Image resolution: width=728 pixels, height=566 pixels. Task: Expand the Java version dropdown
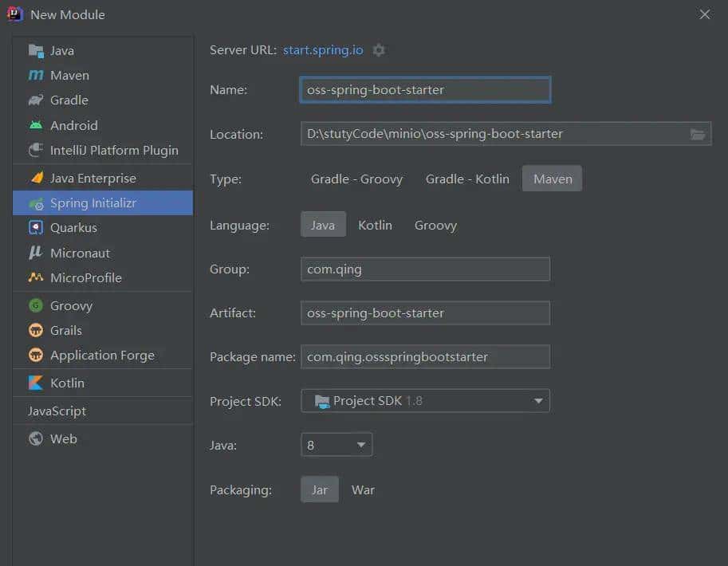click(336, 445)
